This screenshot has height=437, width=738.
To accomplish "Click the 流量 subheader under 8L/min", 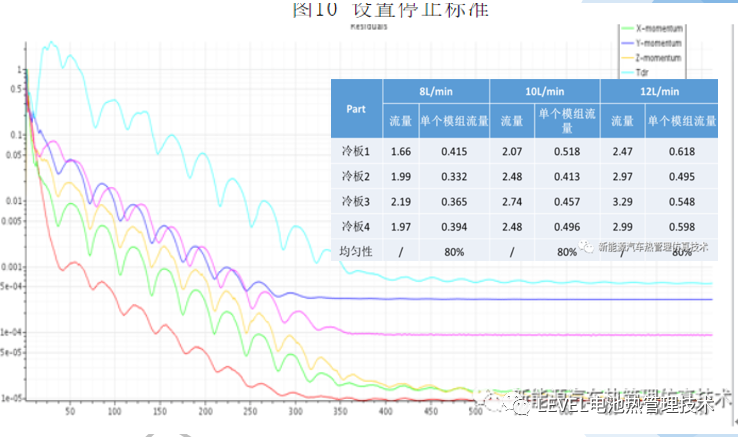I will pyautogui.click(x=401, y=121).
